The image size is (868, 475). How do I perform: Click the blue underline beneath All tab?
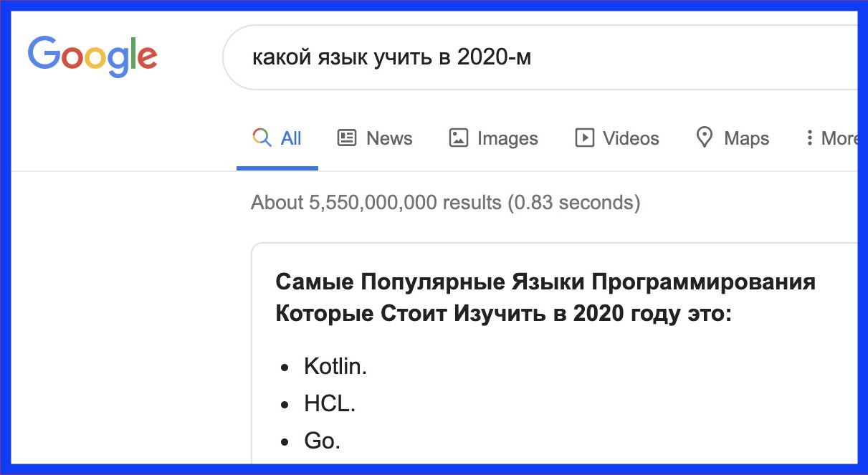(x=277, y=168)
